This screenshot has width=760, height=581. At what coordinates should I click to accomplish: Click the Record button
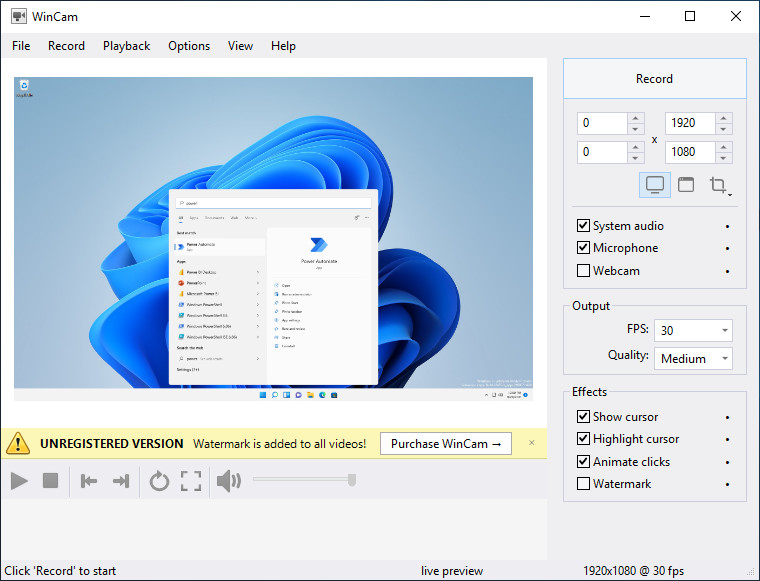tap(654, 79)
